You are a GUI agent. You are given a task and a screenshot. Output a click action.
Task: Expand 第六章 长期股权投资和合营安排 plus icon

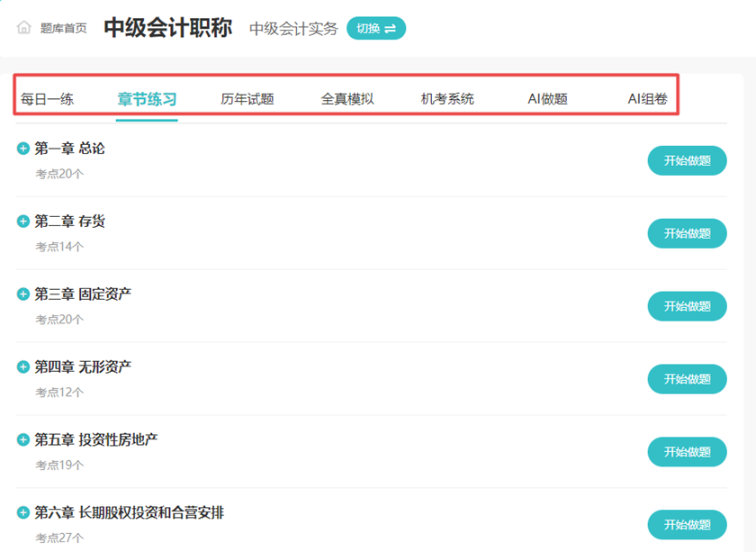pos(23,513)
